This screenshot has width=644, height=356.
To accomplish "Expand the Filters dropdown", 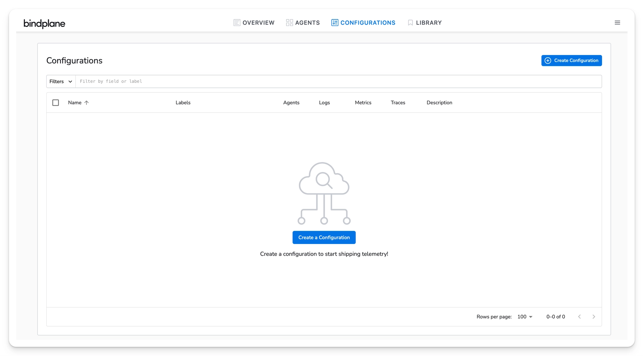I will [60, 81].
